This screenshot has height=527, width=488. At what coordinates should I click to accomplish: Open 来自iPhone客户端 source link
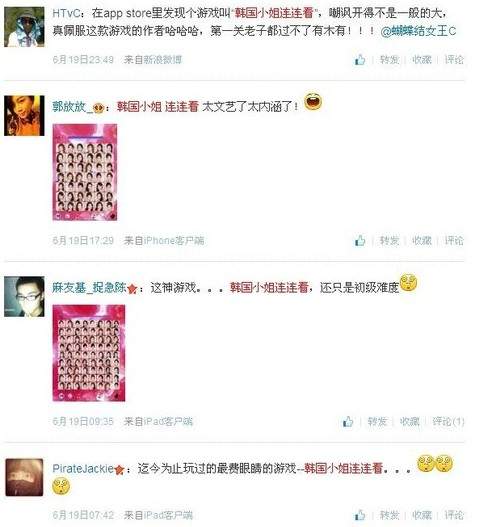(164, 241)
